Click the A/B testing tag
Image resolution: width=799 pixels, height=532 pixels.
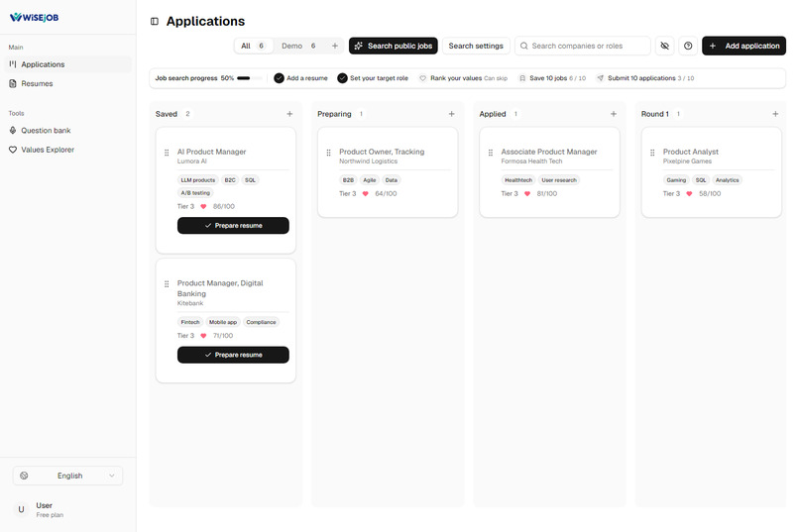(x=195, y=193)
